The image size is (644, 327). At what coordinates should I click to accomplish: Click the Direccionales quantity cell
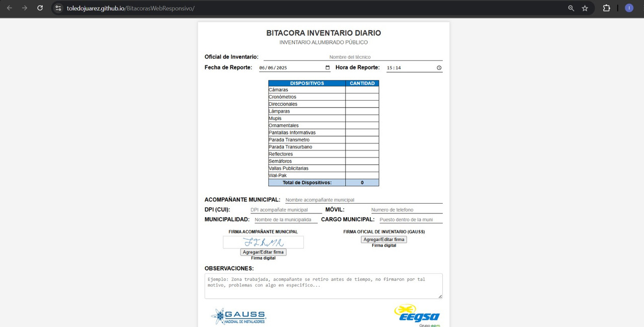[362, 104]
